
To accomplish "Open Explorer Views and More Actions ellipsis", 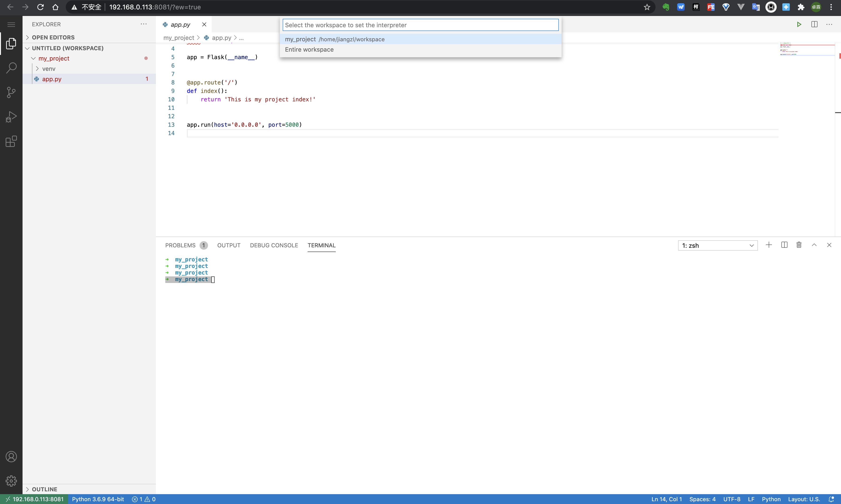I will 143,24.
